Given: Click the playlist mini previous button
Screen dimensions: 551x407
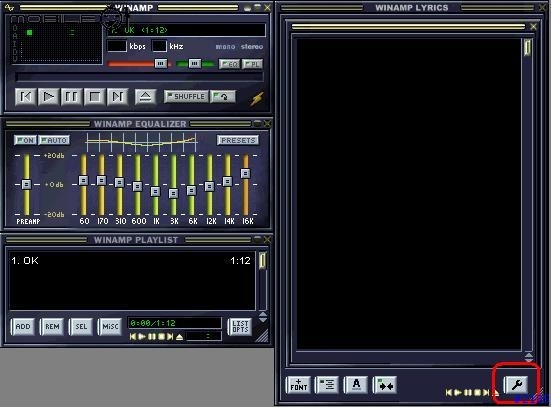Looking at the screenshot, I should click(133, 337).
